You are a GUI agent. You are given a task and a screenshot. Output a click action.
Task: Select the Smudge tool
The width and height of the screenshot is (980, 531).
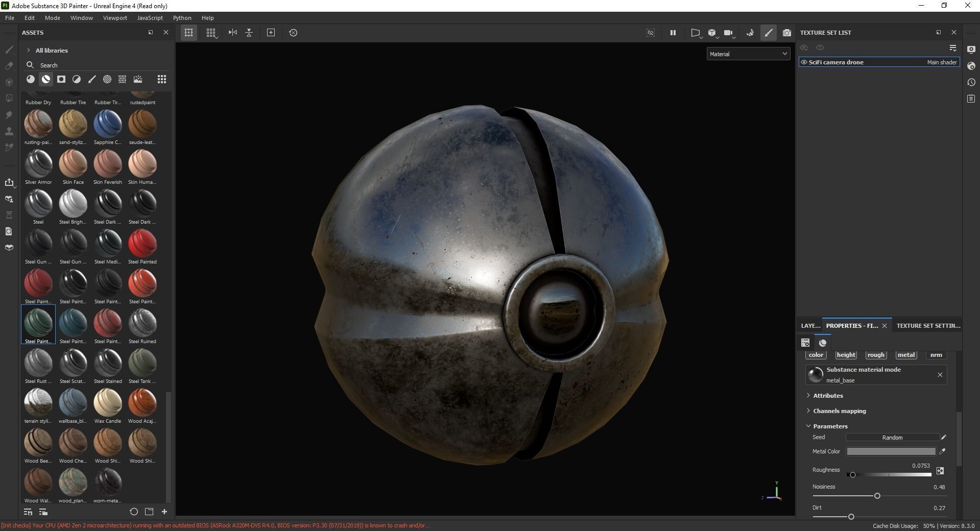(x=9, y=115)
